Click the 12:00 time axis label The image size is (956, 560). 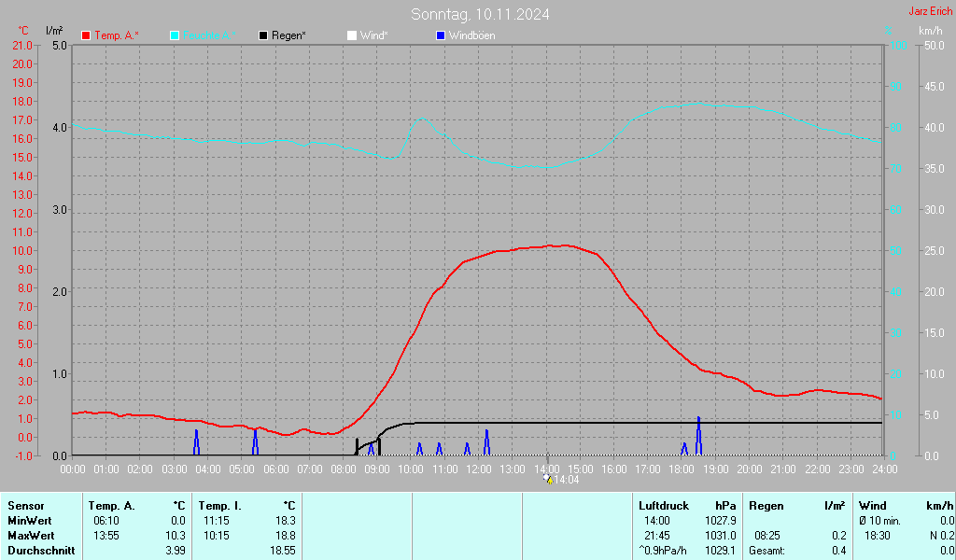(x=478, y=468)
